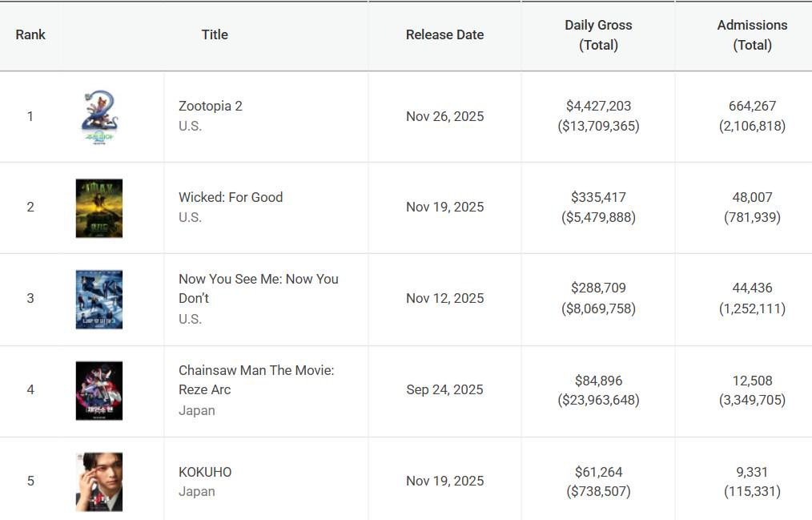
Task: Click the Chainsaw Man movie poster
Action: point(99,391)
